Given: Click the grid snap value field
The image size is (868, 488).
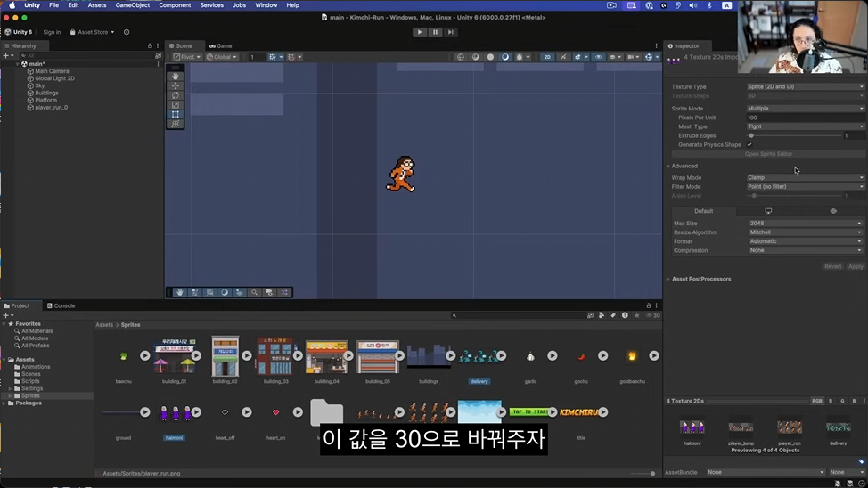Looking at the screenshot, I should 255,57.
